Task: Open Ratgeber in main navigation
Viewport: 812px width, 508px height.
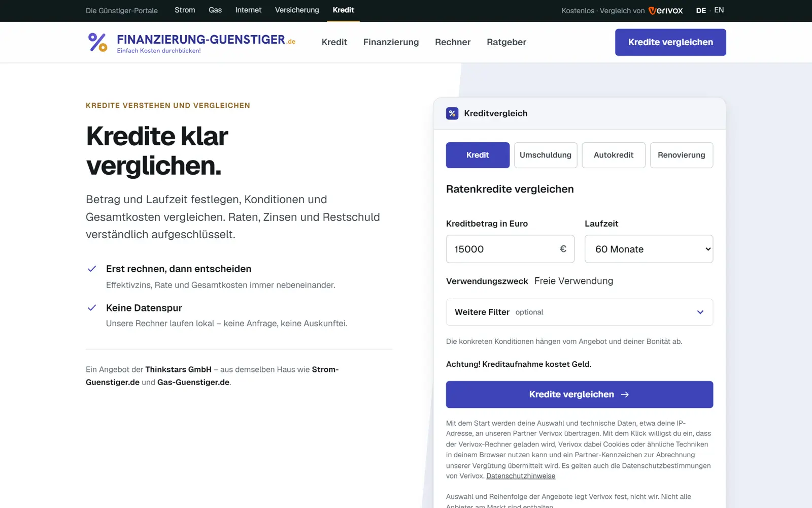Action: pyautogui.click(x=506, y=42)
